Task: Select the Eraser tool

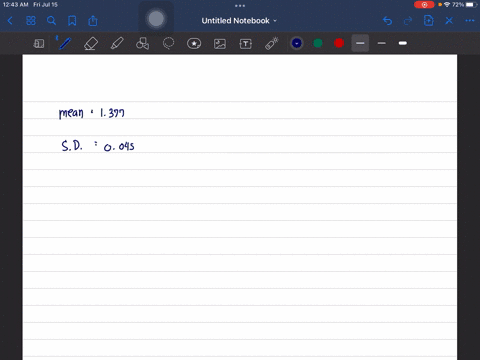Action: pyautogui.click(x=91, y=43)
